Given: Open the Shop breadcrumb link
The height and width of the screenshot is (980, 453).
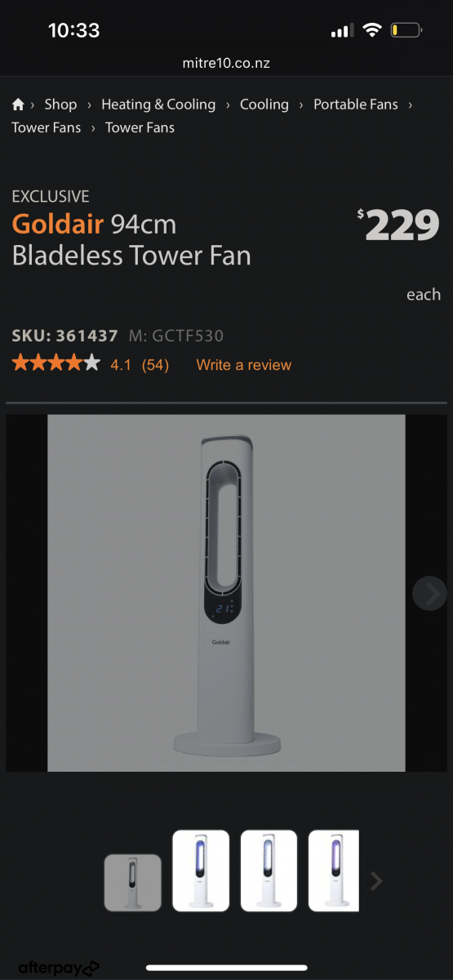Looking at the screenshot, I should (x=60, y=105).
